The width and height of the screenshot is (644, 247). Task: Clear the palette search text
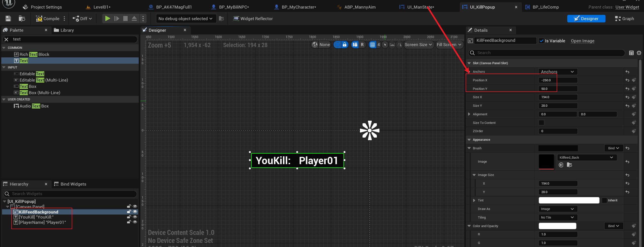(7, 39)
